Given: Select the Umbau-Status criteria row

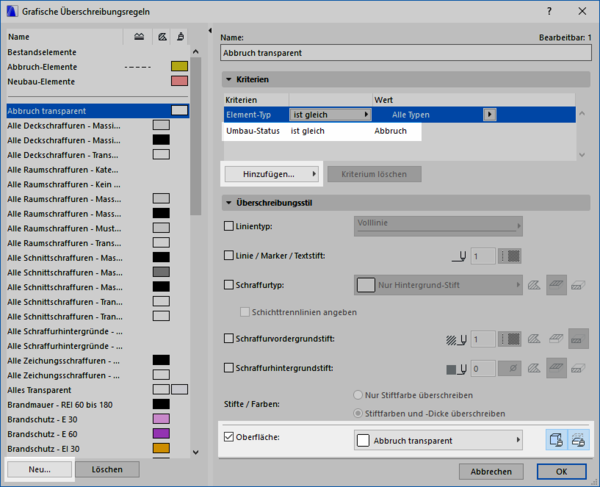Looking at the screenshot, I should 399,131.
